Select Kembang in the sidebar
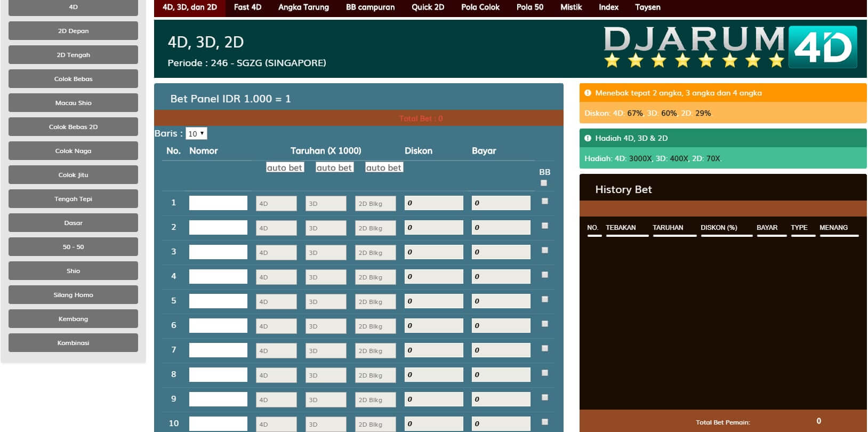The image size is (868, 432). tap(73, 319)
